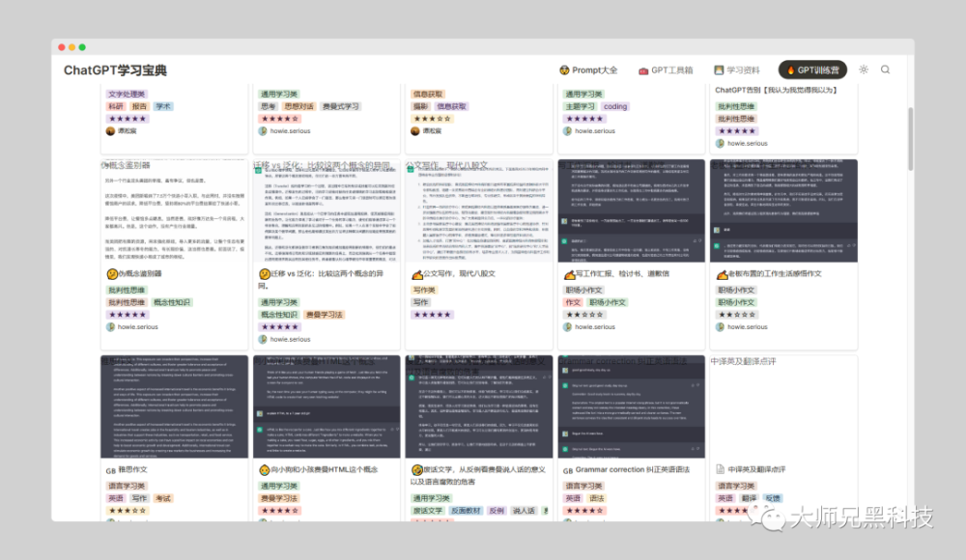966x560 pixels.
Task: Click the 写作类 tag on 公文写作 card
Action: (x=424, y=291)
